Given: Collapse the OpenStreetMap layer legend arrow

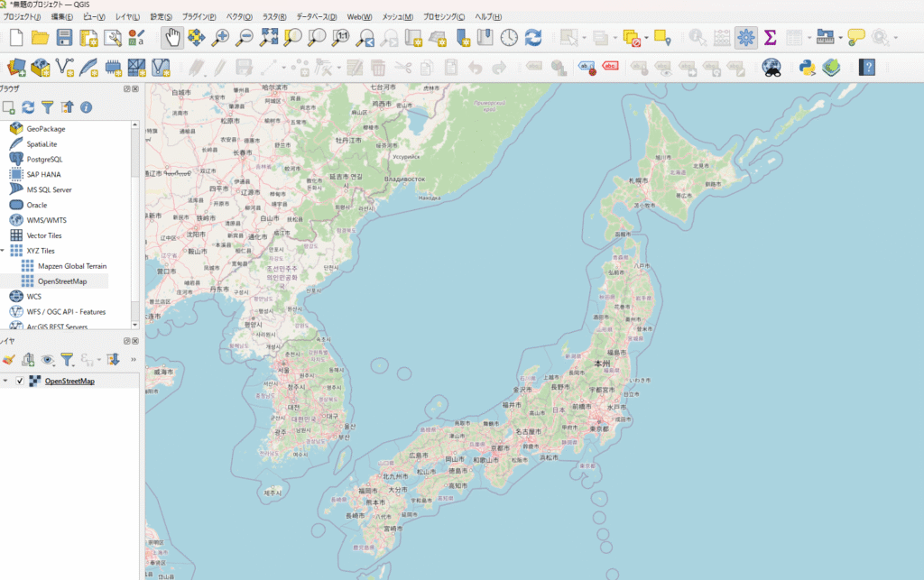Looking at the screenshot, I should pyautogui.click(x=5, y=381).
